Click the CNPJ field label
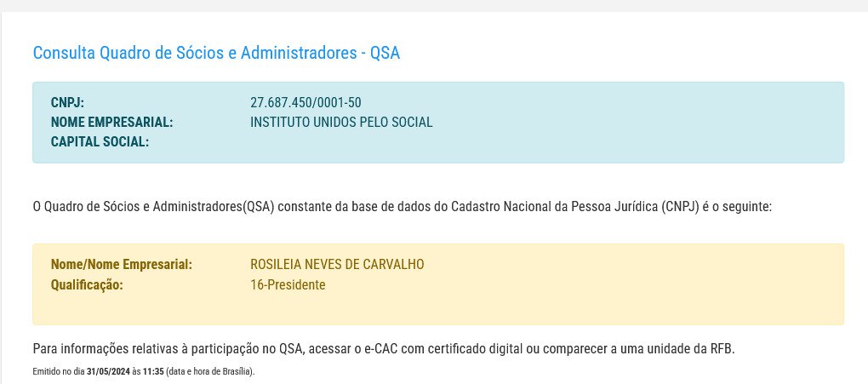868x384 pixels. (67, 103)
